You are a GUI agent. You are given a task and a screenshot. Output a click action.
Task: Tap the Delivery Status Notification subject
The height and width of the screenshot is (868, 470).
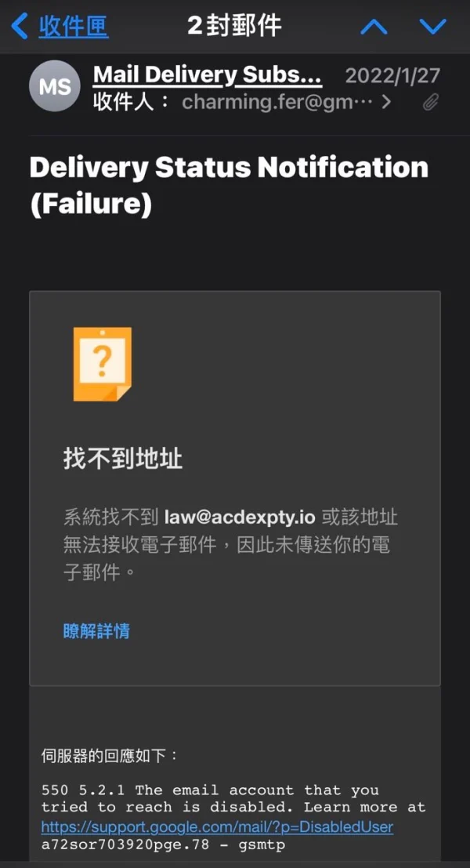point(229,186)
